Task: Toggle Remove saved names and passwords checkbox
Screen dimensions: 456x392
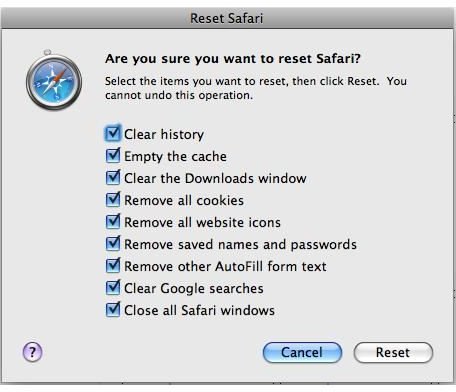Action: tap(113, 244)
